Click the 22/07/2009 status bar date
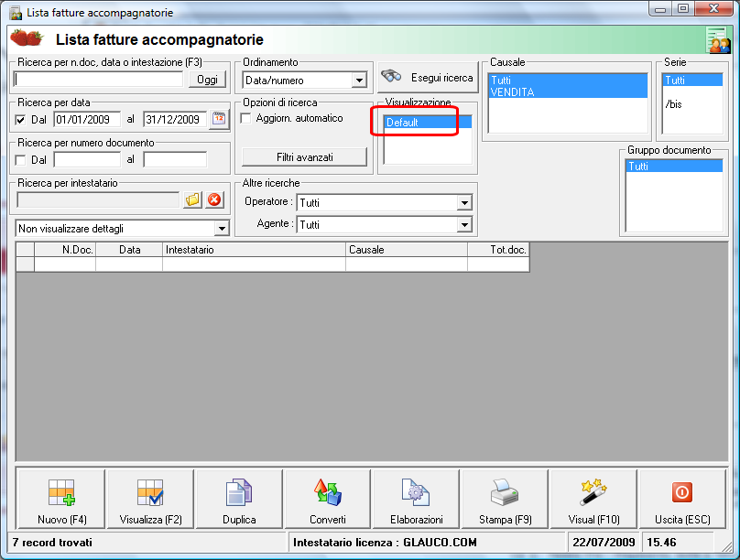The image size is (740, 560). (x=604, y=543)
